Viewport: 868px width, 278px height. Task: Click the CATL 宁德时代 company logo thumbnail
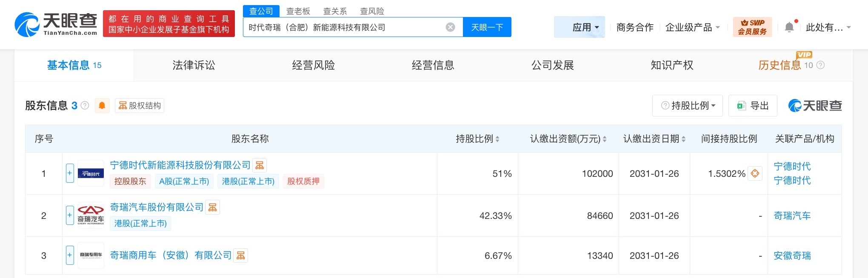coord(90,173)
